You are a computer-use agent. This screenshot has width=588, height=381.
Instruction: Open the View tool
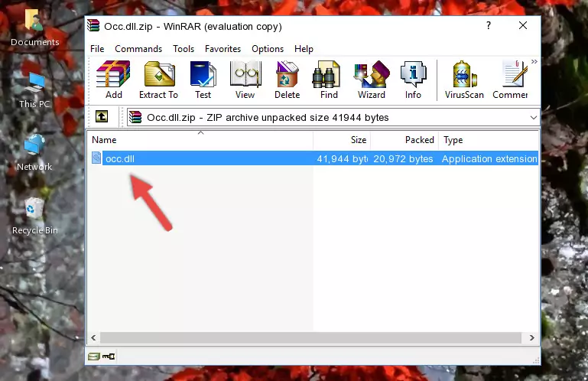245,80
